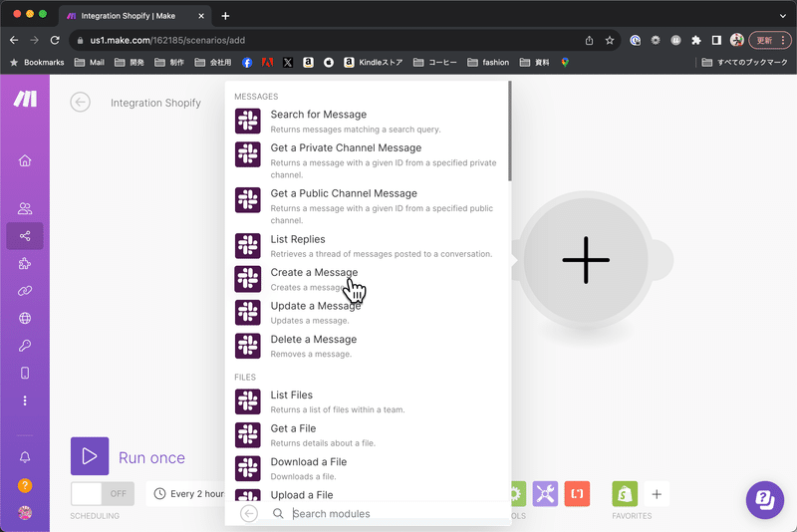797x532 pixels.
Task: Toggle the scheduling OFF switch
Action: [x=103, y=493]
